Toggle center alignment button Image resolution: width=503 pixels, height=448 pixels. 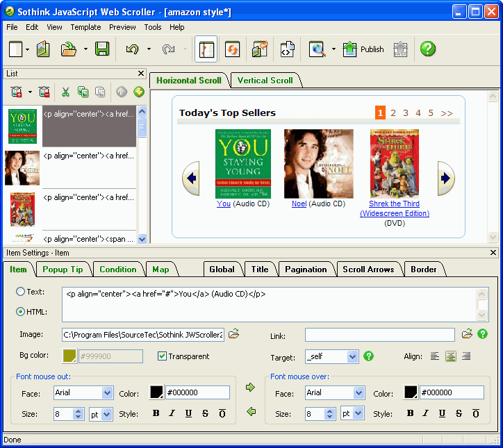click(x=451, y=356)
